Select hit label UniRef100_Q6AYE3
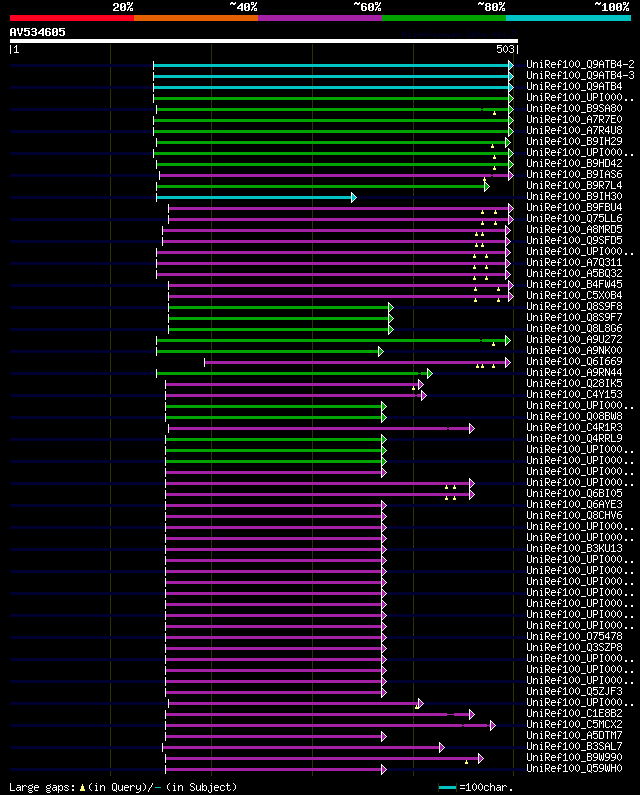Image resolution: width=640 pixels, height=795 pixels. tap(574, 504)
